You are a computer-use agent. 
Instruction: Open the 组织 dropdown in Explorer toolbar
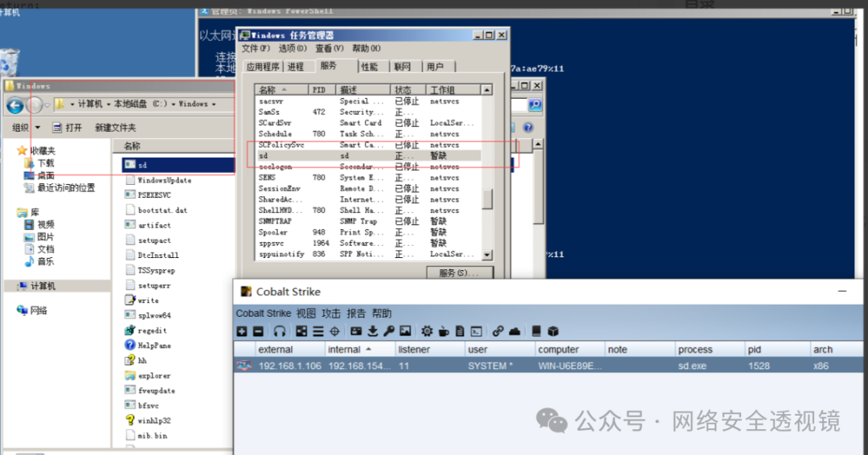tap(26, 128)
